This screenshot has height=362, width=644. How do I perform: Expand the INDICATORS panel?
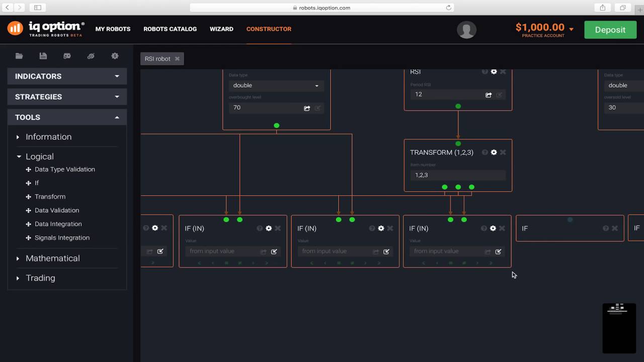[67, 76]
